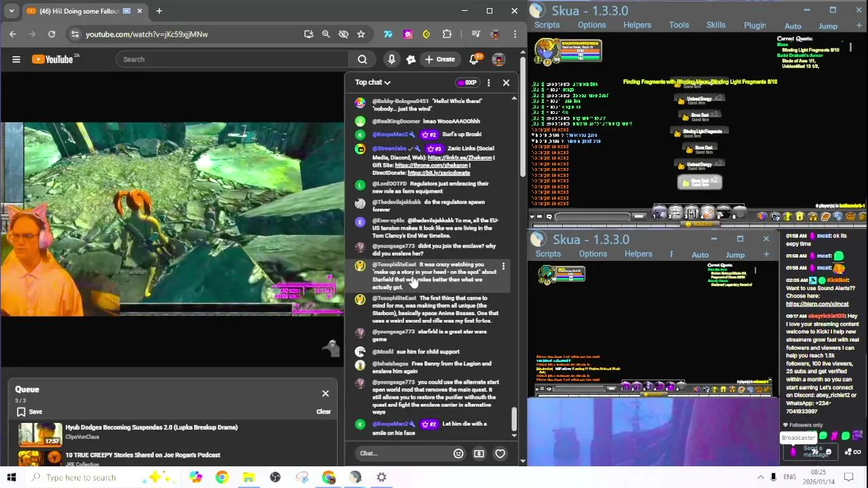The image size is (868, 488).
Task: Open OBS Studio from taskbar
Action: pos(275,477)
